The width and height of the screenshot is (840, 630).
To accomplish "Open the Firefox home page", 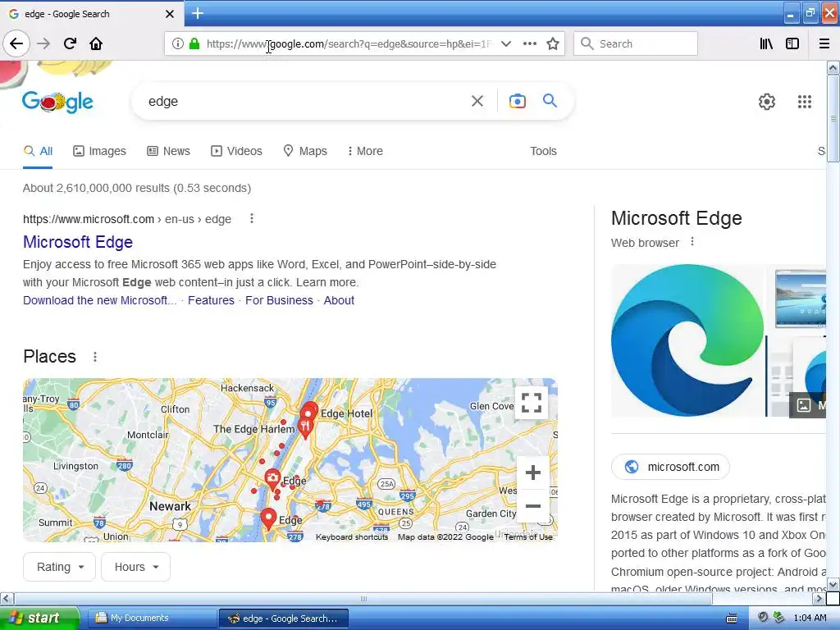I will [x=96, y=43].
